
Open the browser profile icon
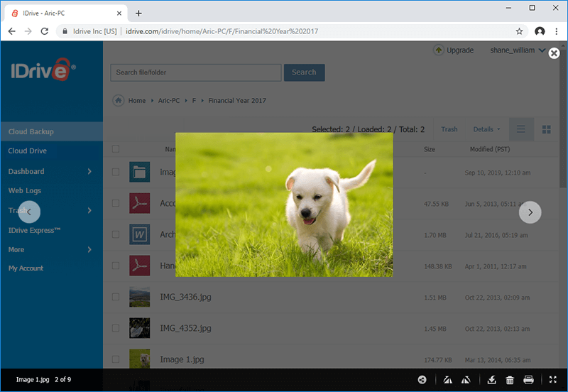540,31
